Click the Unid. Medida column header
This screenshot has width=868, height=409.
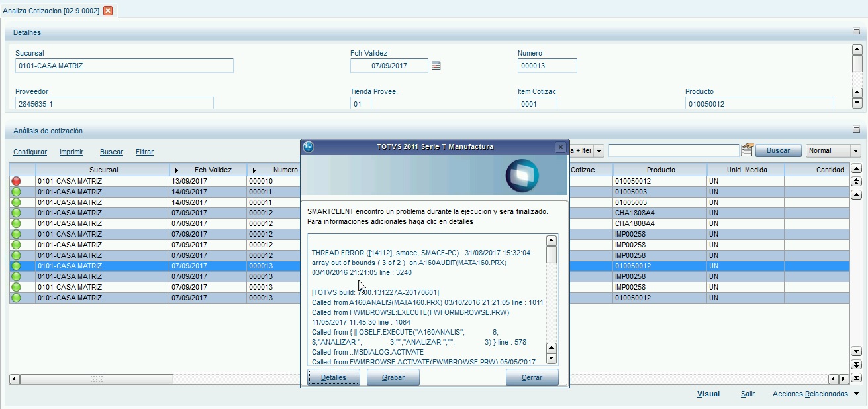point(747,170)
